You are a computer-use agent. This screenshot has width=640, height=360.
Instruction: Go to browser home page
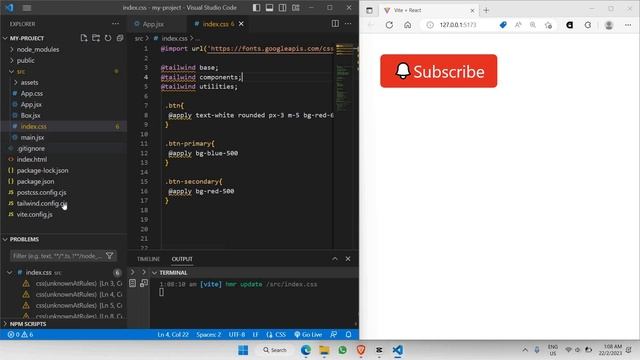pyautogui.click(x=407, y=25)
